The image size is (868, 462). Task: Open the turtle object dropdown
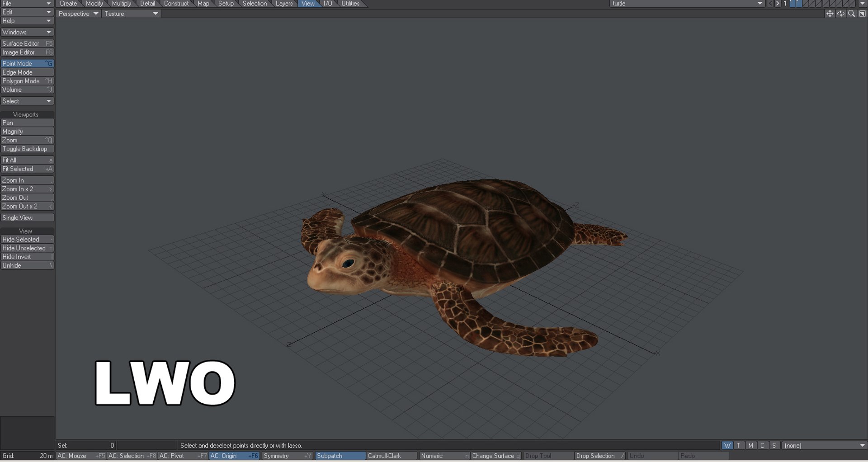(x=687, y=4)
